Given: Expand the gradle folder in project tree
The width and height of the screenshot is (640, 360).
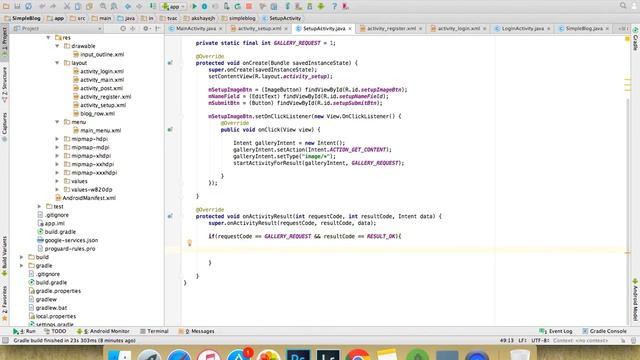Looking at the screenshot, I should [x=21, y=265].
